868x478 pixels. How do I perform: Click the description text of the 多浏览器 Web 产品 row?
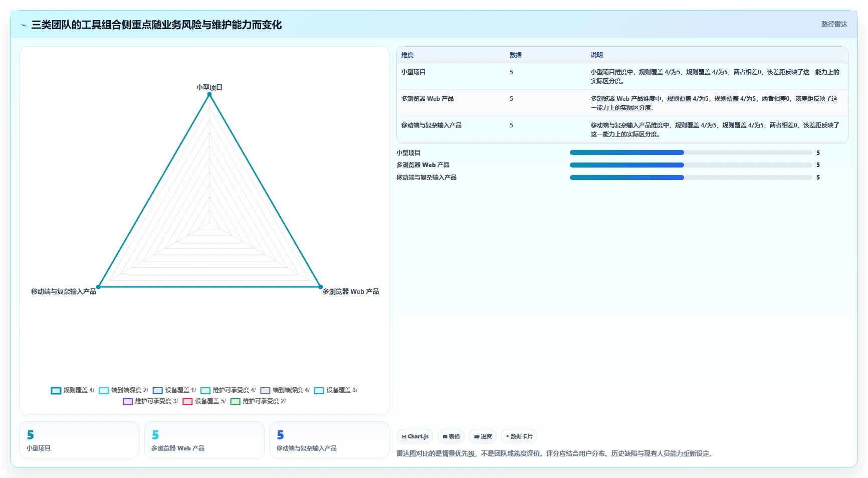714,103
